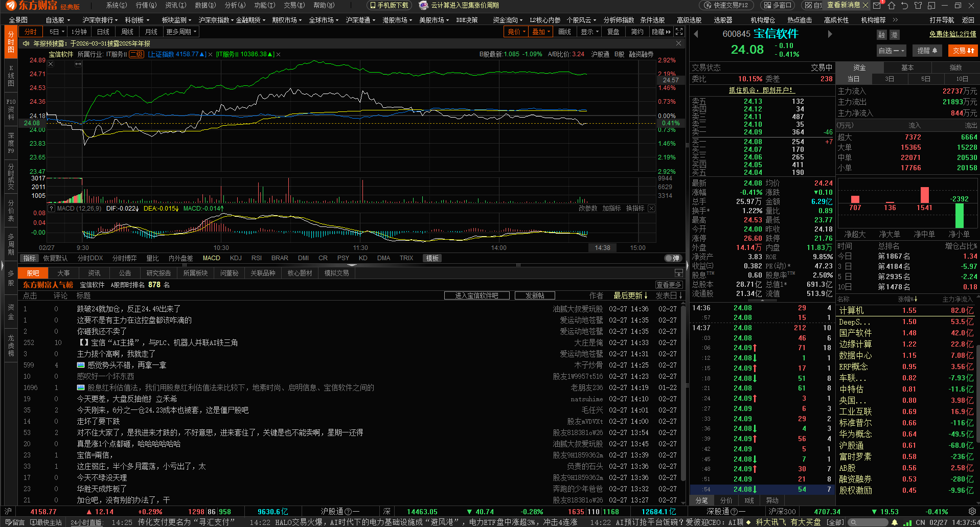The height and width of the screenshot is (527, 980).
Task: Click the picture-in-picture window icon
Action: tap(931, 6)
